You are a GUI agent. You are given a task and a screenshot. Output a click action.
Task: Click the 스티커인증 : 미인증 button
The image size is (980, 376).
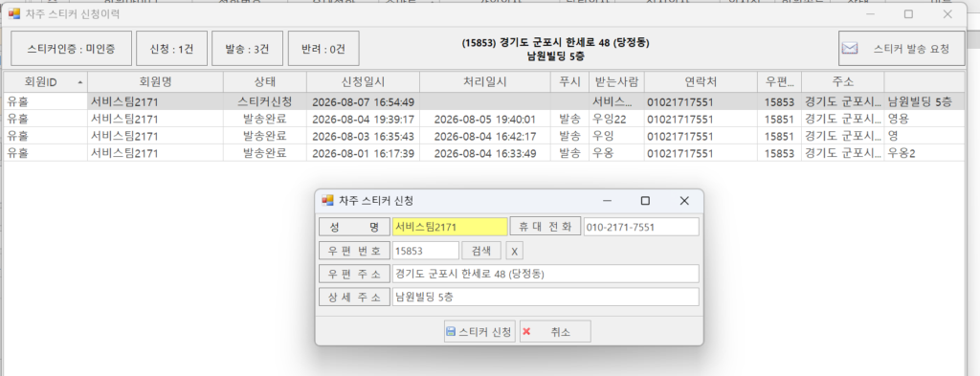[x=71, y=49]
